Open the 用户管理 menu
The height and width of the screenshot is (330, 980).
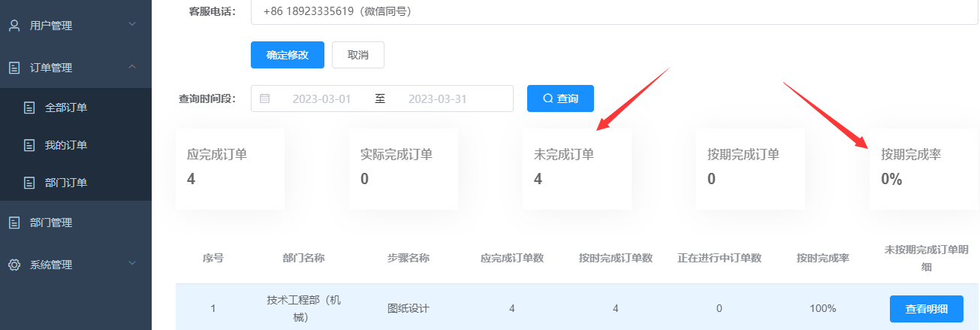[76, 26]
